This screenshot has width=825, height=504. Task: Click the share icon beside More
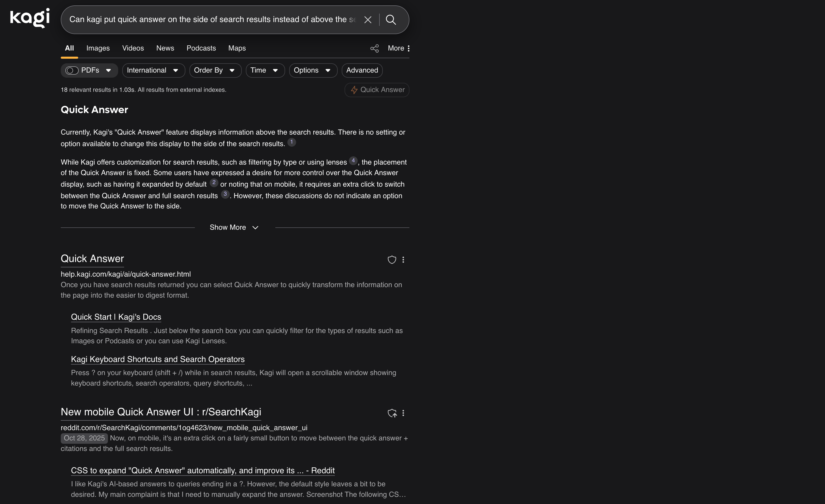(374, 48)
